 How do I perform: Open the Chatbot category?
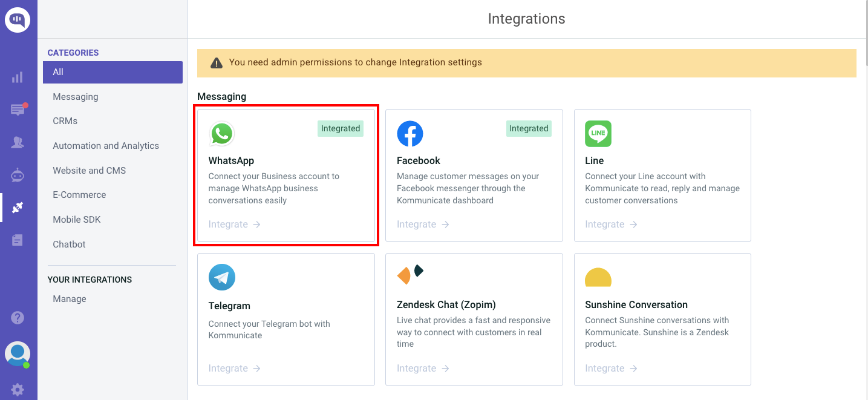pyautogui.click(x=68, y=244)
